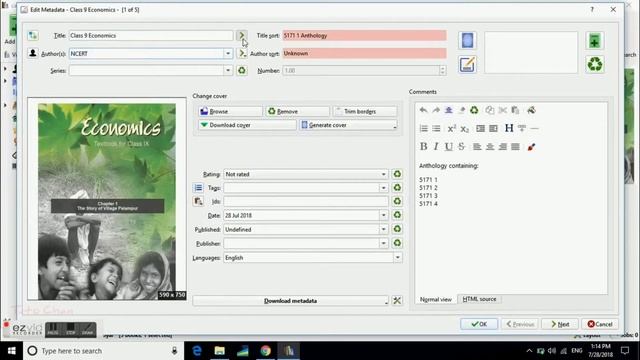This screenshot has height=360, width=640.
Task: Align comment text left
Action: click(x=477, y=147)
